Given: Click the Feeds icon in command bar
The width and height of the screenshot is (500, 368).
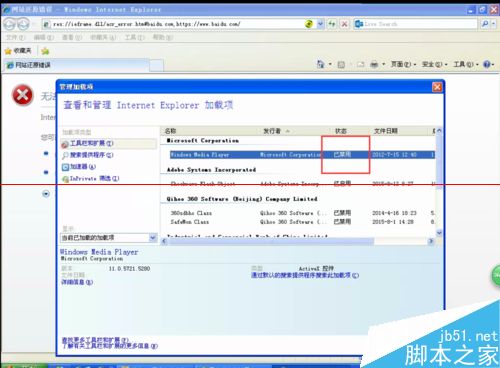Looking at the screenshot, I should 341,64.
